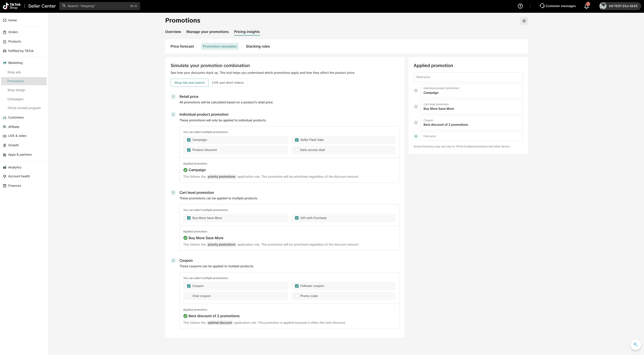Open the Manage your promotions tab
The image size is (644, 355).
click(x=207, y=32)
